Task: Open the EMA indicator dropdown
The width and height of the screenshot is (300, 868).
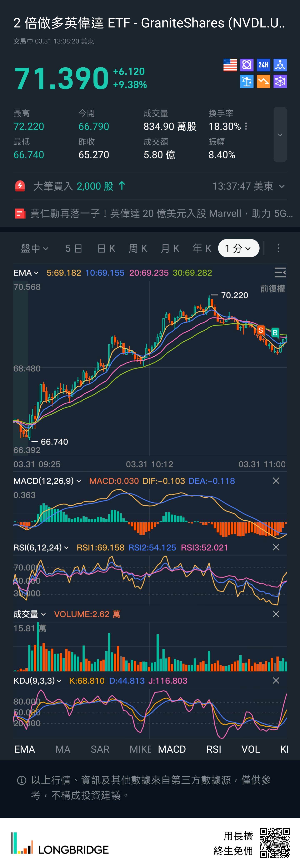Action: click(x=26, y=273)
